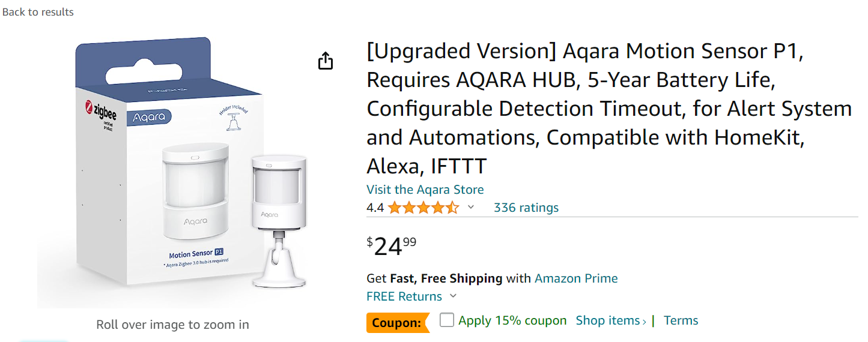Open FREE Returns details link
The image size is (868, 342).
coord(404,296)
